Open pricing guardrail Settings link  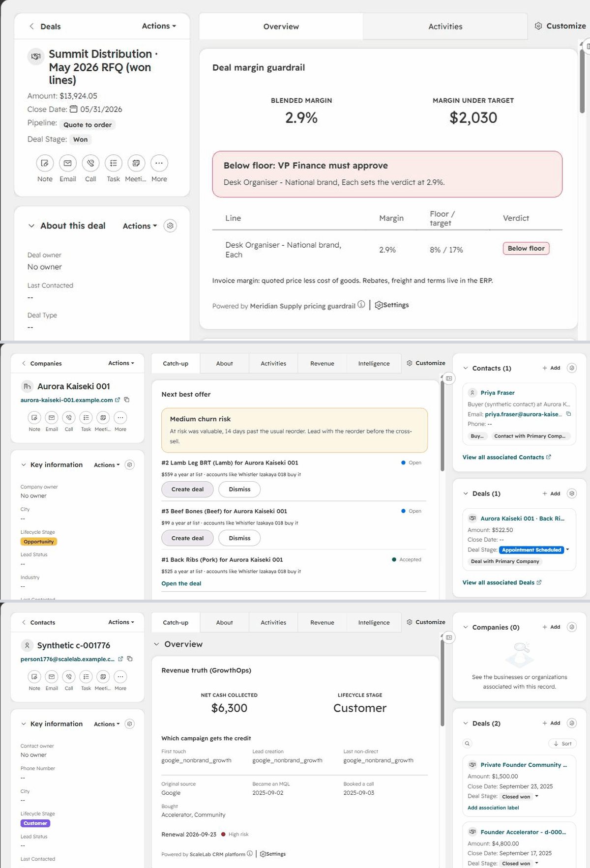tap(392, 305)
